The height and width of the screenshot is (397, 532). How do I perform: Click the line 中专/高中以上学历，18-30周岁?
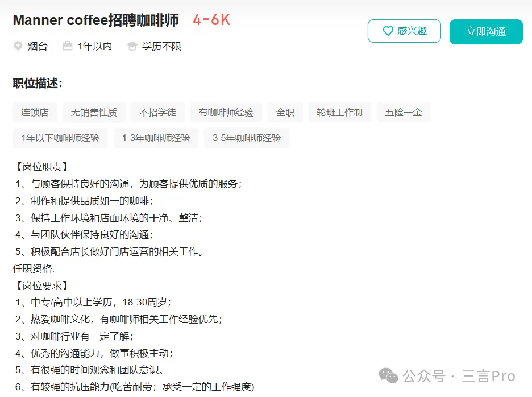pos(93,302)
